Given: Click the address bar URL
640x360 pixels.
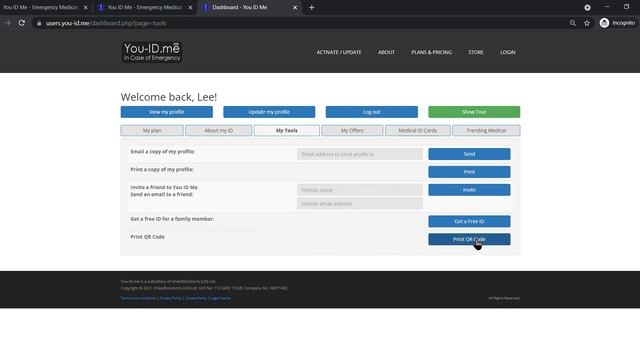Looking at the screenshot, I should tap(106, 23).
